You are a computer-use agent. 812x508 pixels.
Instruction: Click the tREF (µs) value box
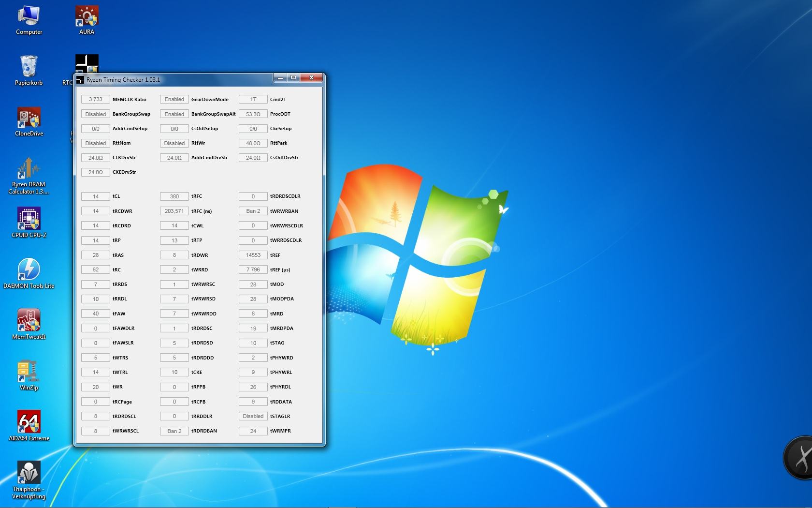[x=253, y=269]
